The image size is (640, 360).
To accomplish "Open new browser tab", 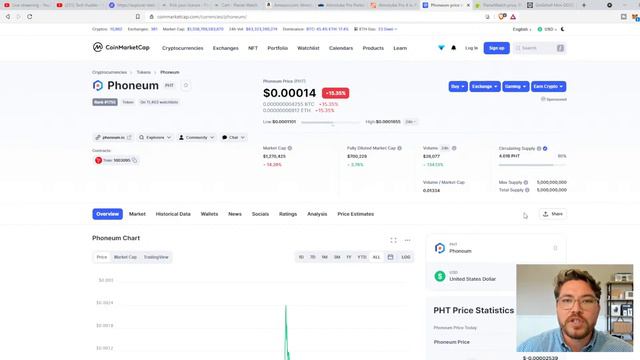I will (584, 5).
